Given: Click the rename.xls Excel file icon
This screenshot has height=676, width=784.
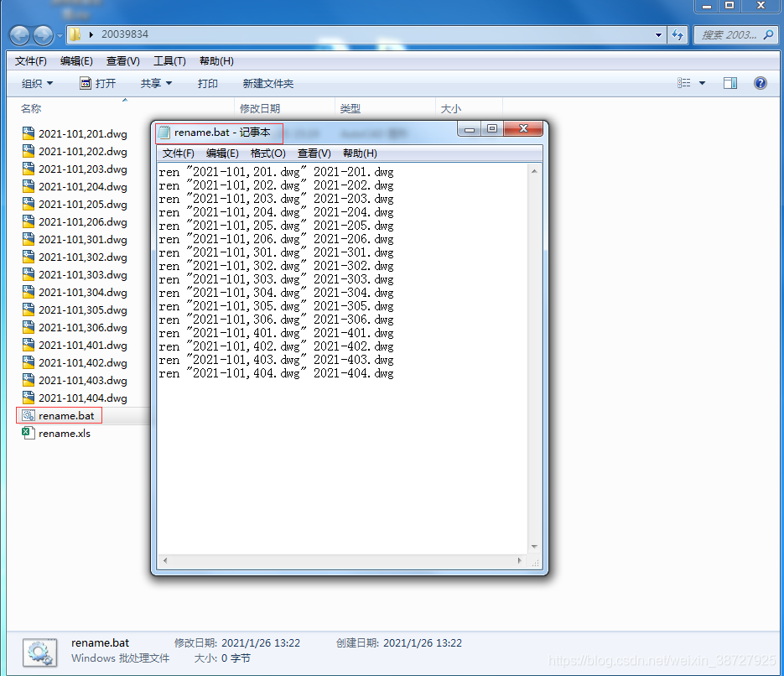Looking at the screenshot, I should (x=29, y=433).
